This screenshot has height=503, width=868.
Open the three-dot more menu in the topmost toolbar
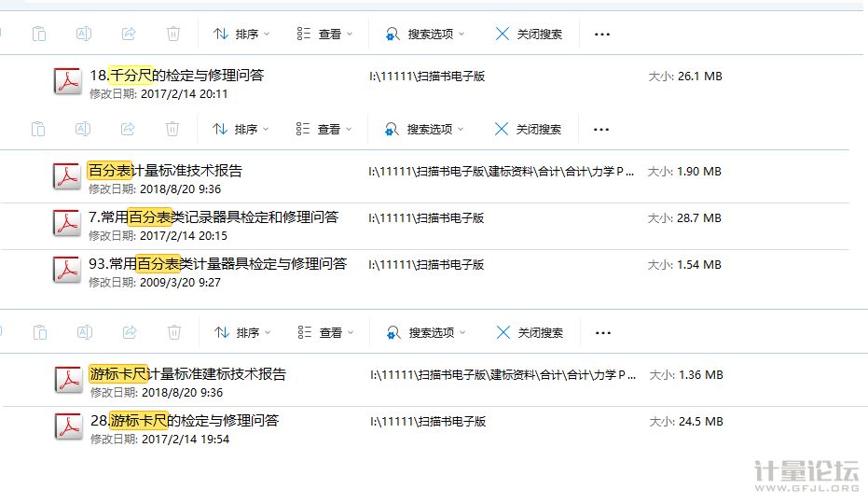point(602,35)
